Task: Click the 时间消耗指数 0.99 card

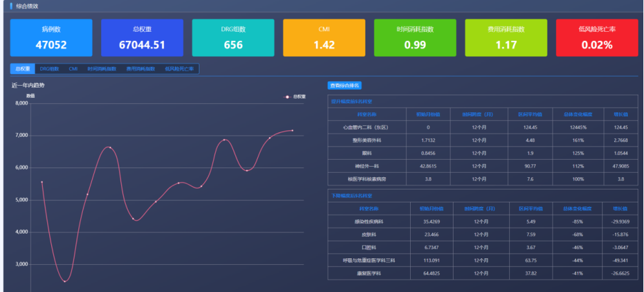Action: point(415,38)
